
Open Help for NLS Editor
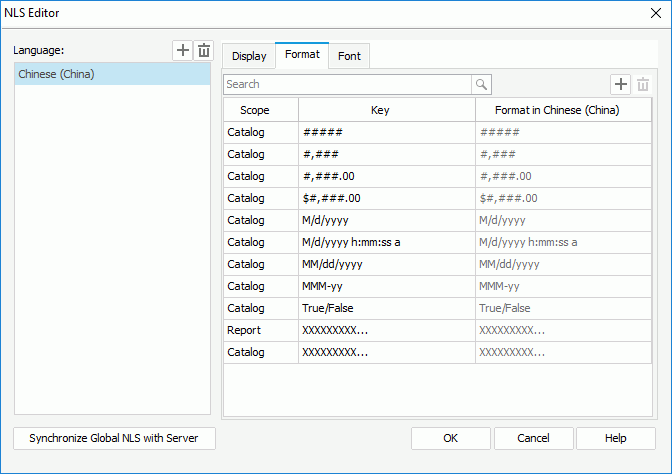615,438
